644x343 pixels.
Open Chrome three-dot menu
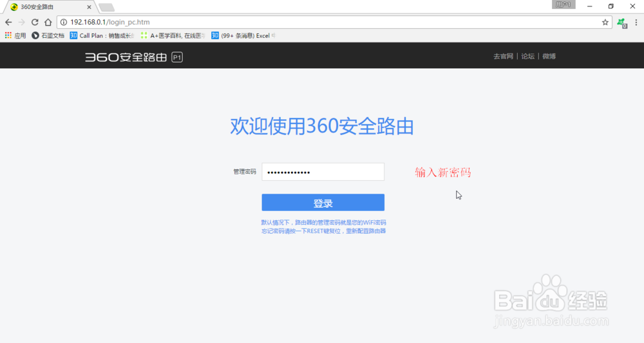(x=636, y=22)
